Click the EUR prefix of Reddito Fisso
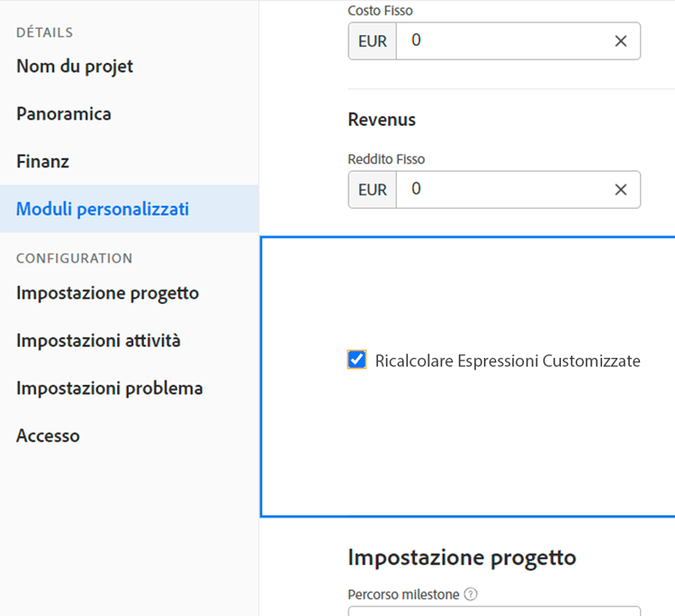 coord(373,190)
